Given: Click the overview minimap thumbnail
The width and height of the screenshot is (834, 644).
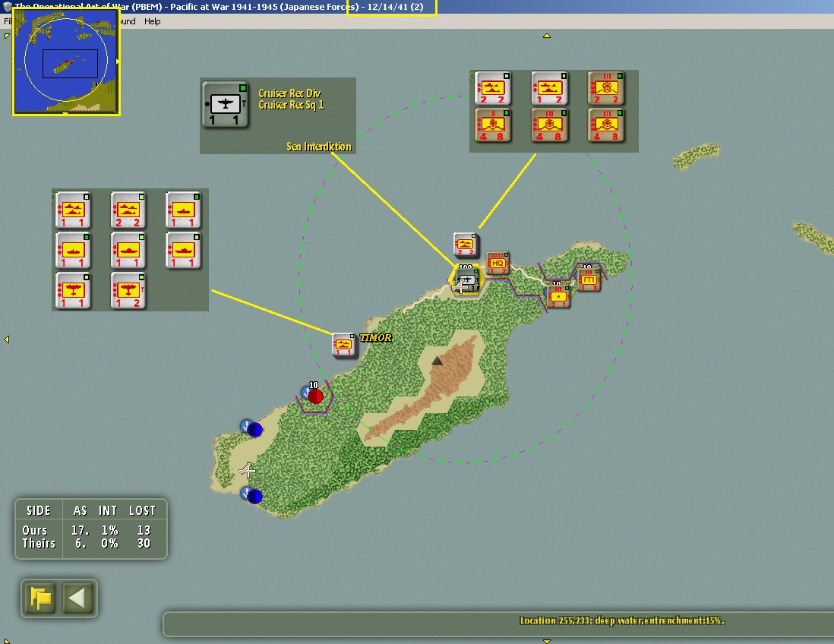Looking at the screenshot, I should [x=66, y=62].
